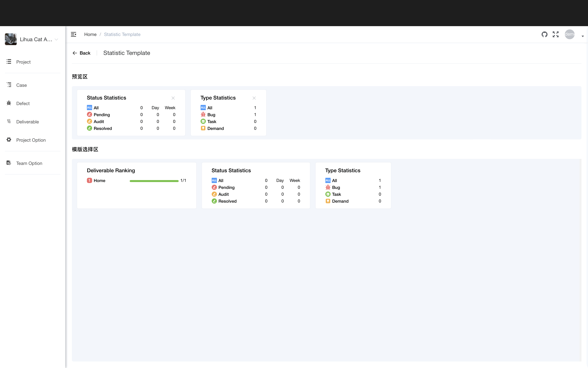The height and width of the screenshot is (368, 588).
Task: Expand the Lihua Cat team selector chevron
Action: (57, 39)
